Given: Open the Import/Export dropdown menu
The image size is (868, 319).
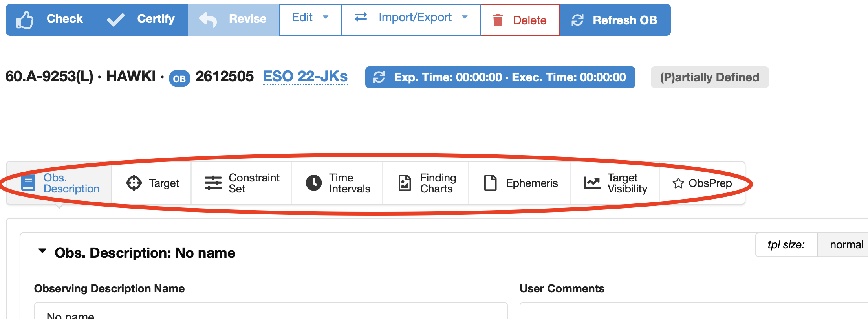Looking at the screenshot, I should coord(411,18).
